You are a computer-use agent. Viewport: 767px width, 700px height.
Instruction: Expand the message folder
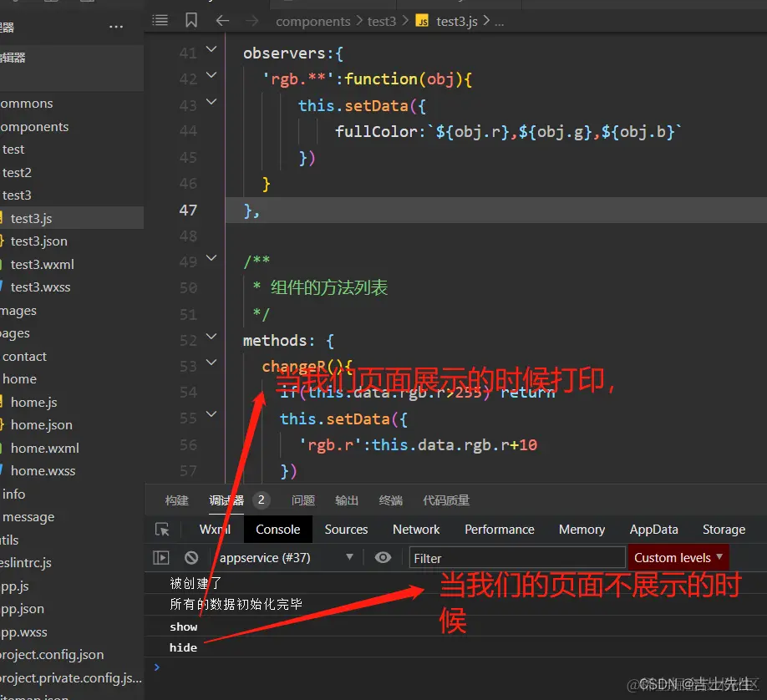click(72, 517)
